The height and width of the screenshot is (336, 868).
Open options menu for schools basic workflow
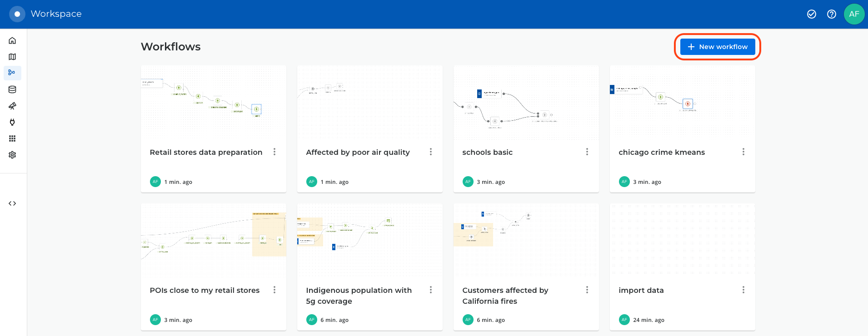[587, 152]
